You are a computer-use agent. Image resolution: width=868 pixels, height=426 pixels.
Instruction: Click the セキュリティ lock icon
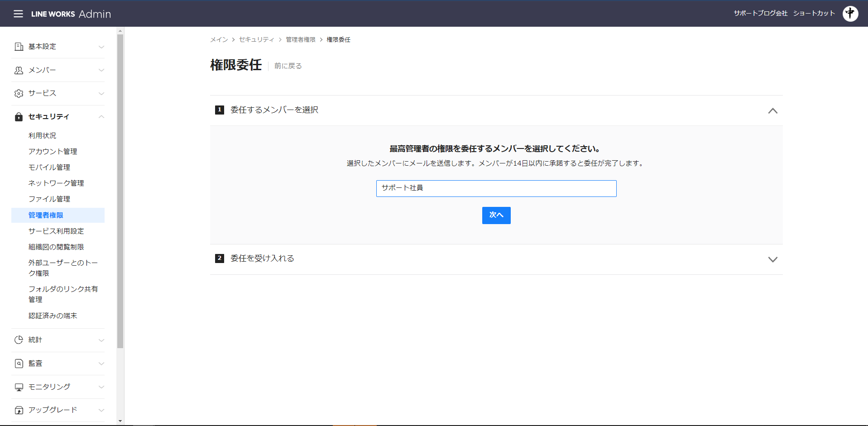point(19,117)
